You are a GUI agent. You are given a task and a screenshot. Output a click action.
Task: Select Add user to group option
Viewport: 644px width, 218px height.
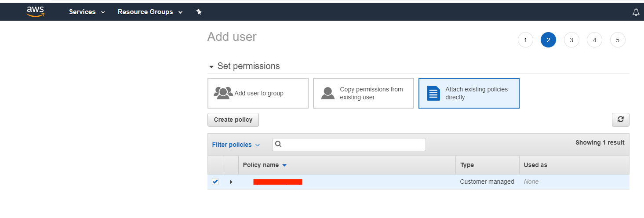point(258,93)
